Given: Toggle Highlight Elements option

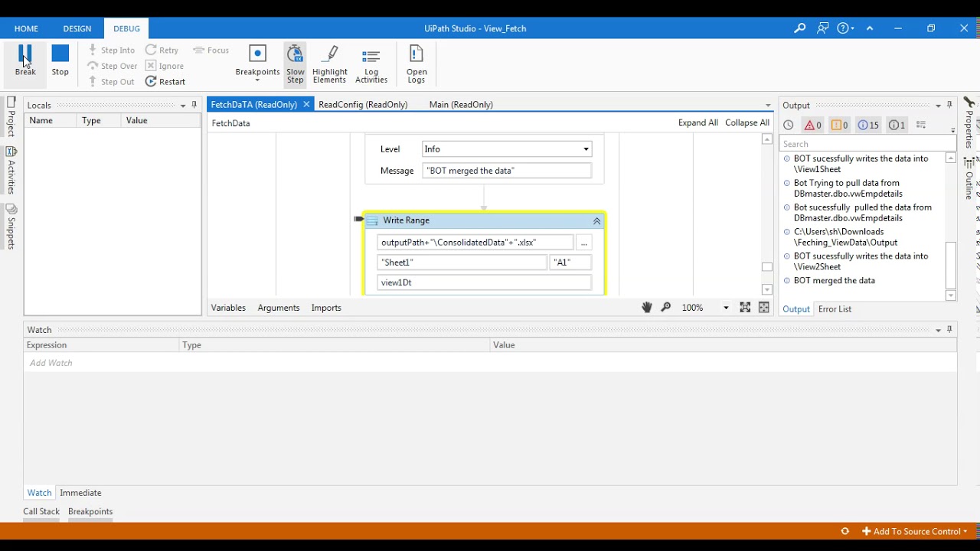Looking at the screenshot, I should click(x=330, y=64).
